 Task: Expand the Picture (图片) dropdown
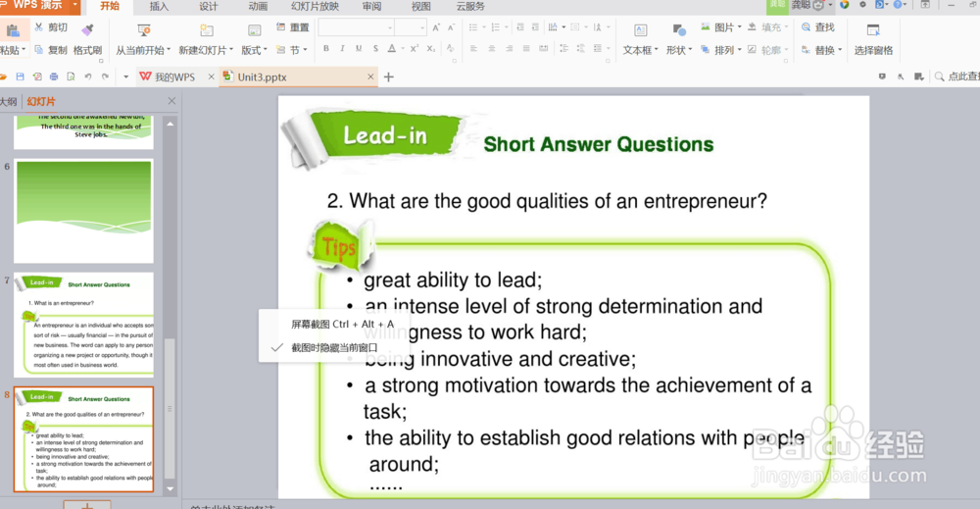click(x=739, y=27)
